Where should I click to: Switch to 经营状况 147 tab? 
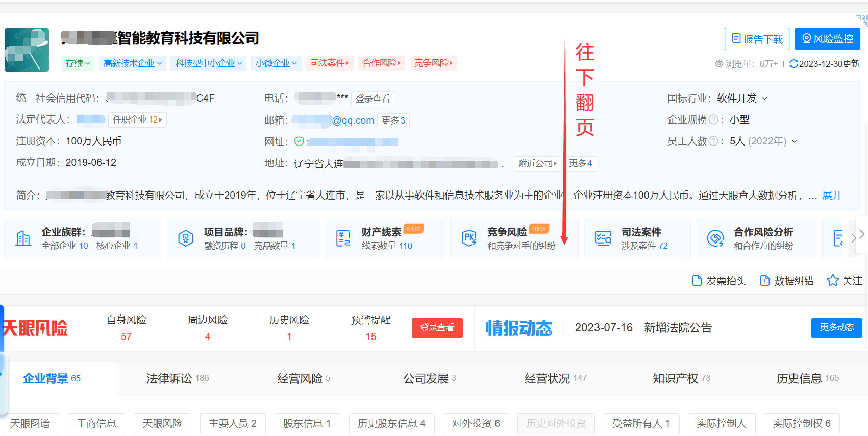[556, 378]
